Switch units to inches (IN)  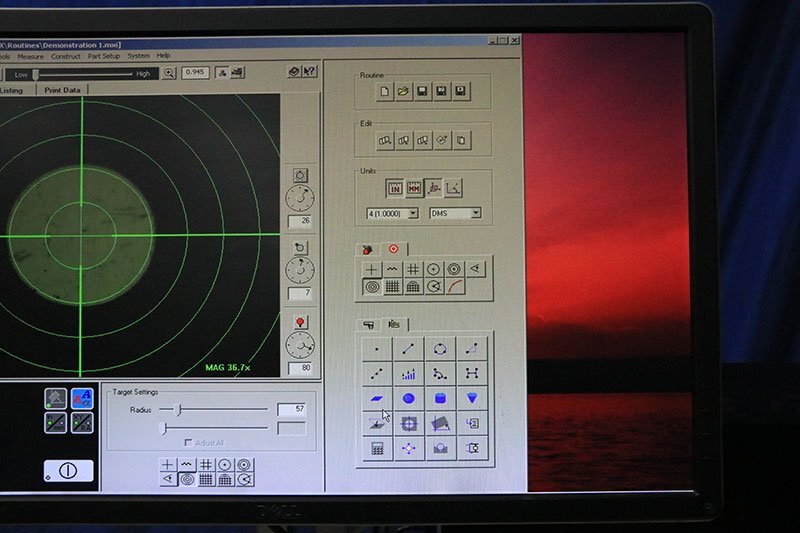pyautogui.click(x=395, y=188)
